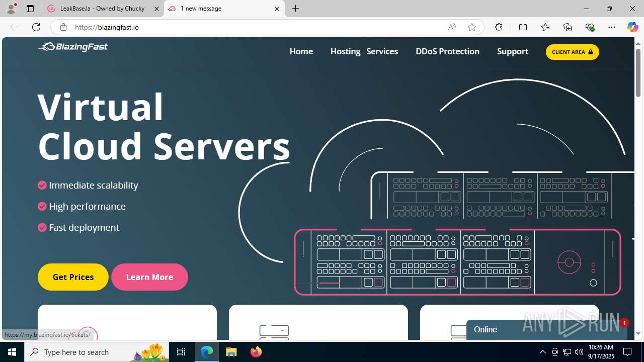Viewport: 644px width, 362px height.
Task: Open the network status icon
Action: click(x=567, y=352)
